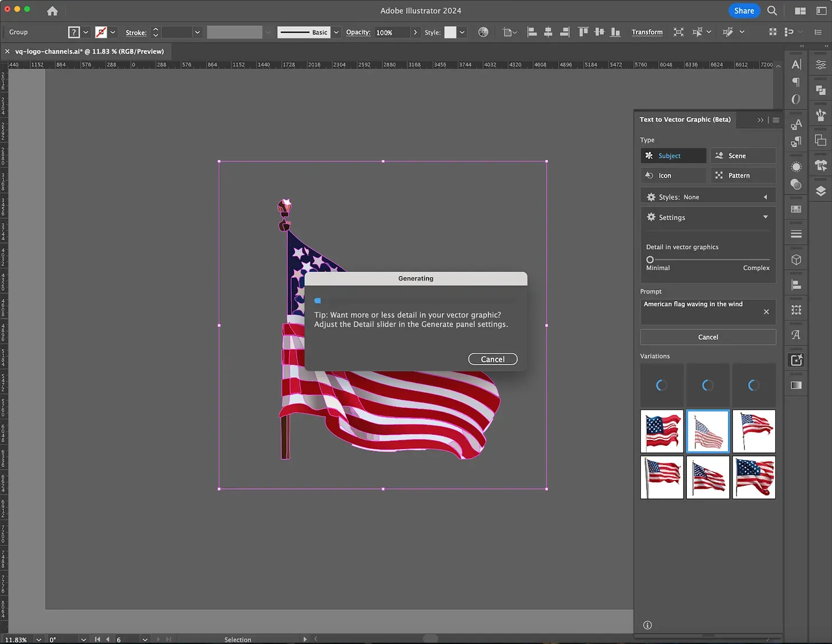This screenshot has height=644, width=832.
Task: Select the Icon type option
Action: (673, 175)
